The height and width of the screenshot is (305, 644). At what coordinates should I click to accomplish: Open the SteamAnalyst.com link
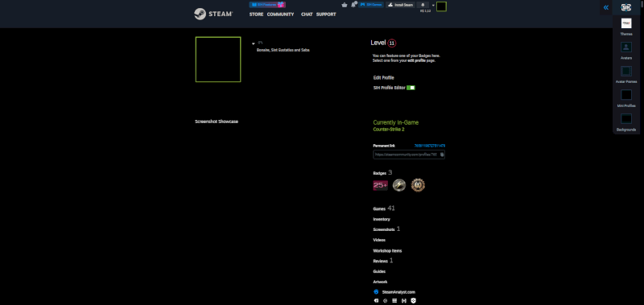pos(398,292)
